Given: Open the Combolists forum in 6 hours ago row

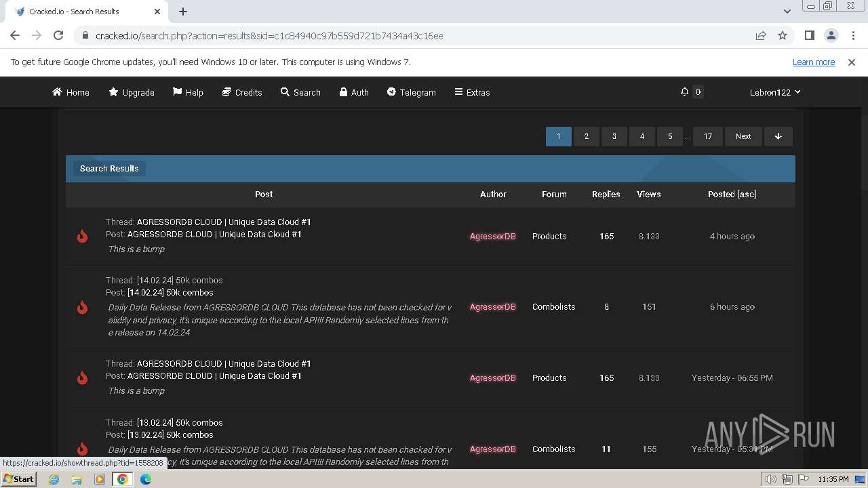Looking at the screenshot, I should click(554, 306).
